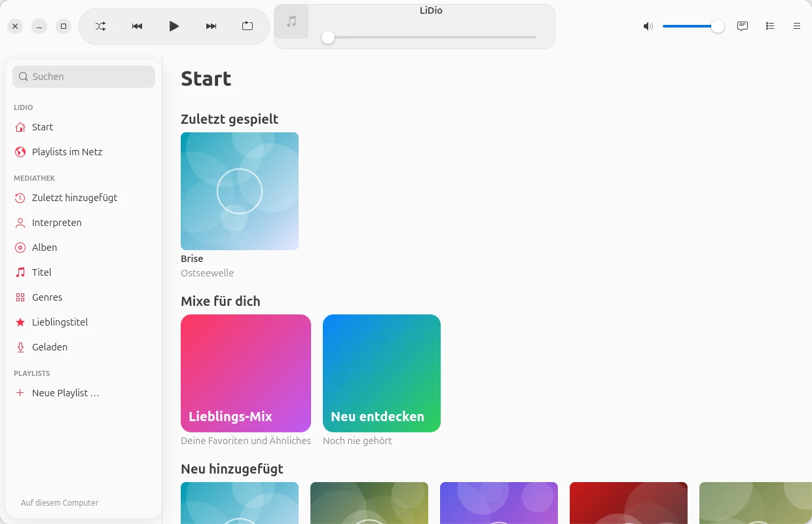Maximize the LiDio window
Image resolution: width=812 pixels, height=524 pixels.
64,26
